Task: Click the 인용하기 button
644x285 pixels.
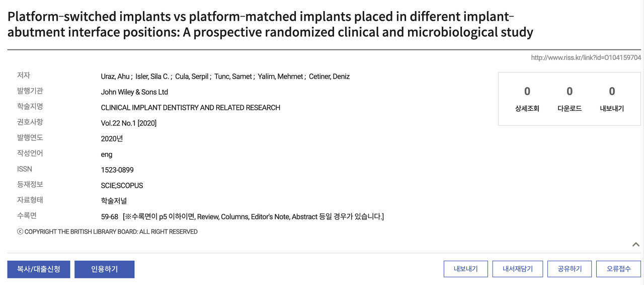Action: pos(105,269)
